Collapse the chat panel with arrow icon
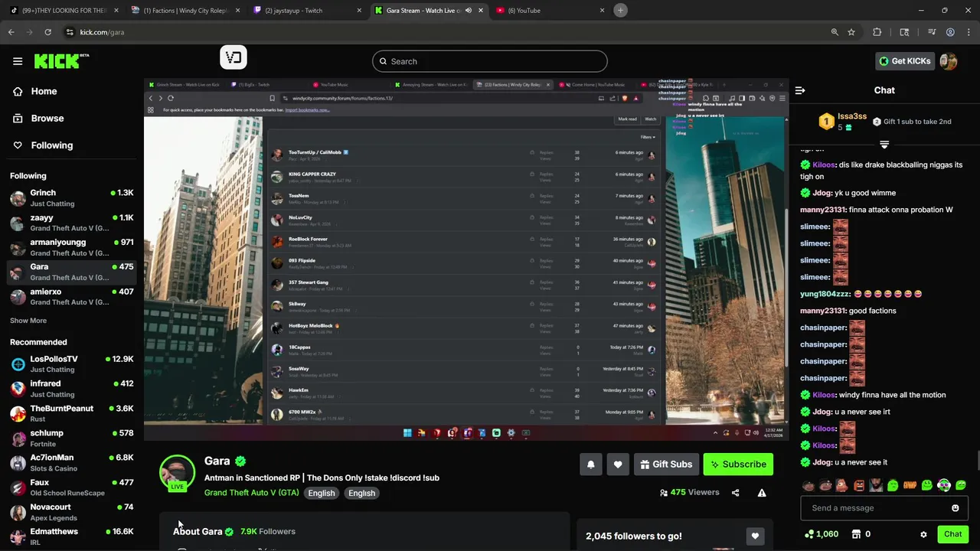The image size is (980, 551). click(800, 90)
